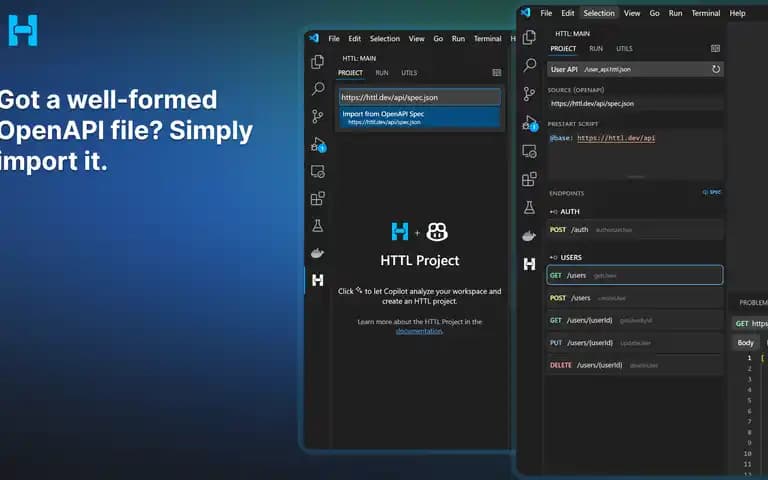Click the spec.json URL input in left window

(x=420, y=97)
